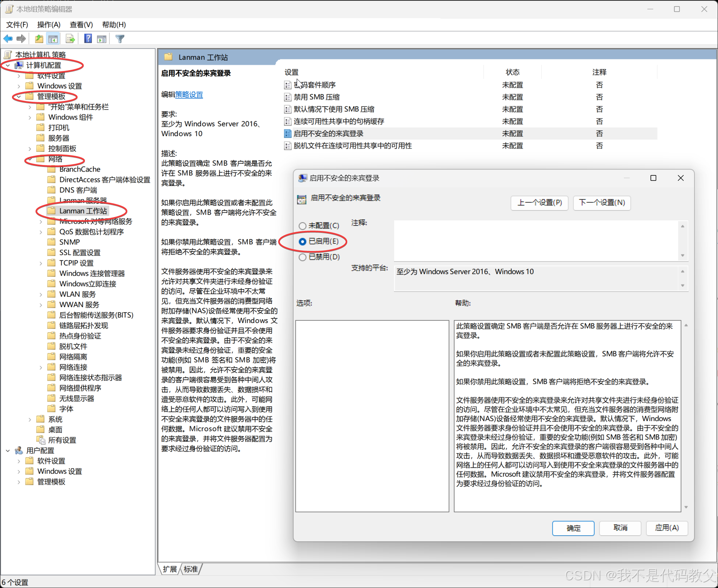718x588 pixels.
Task: Click the Up one level folder icon
Action: [x=39, y=39]
